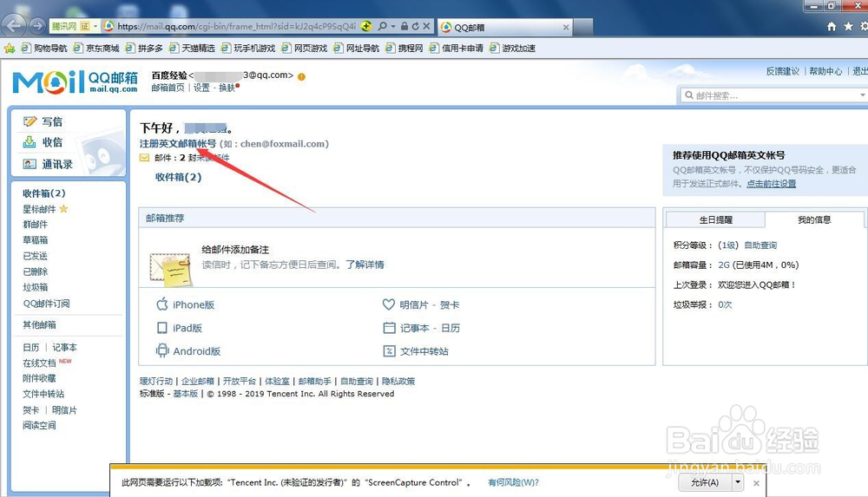Close the add-on notification bar

(x=756, y=482)
